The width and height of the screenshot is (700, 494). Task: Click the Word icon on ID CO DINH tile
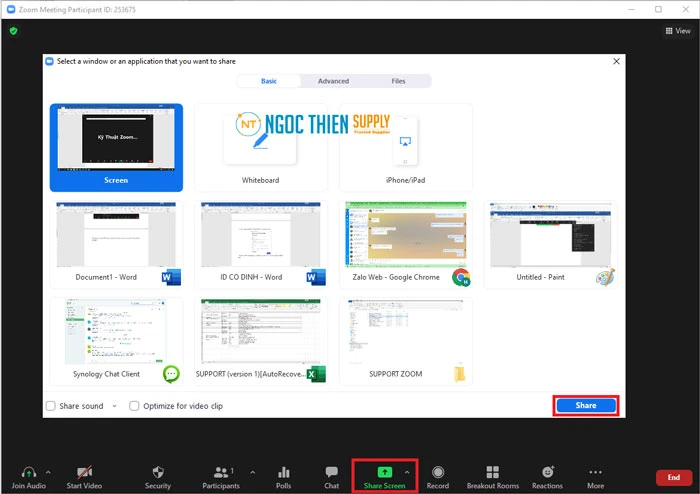click(316, 277)
